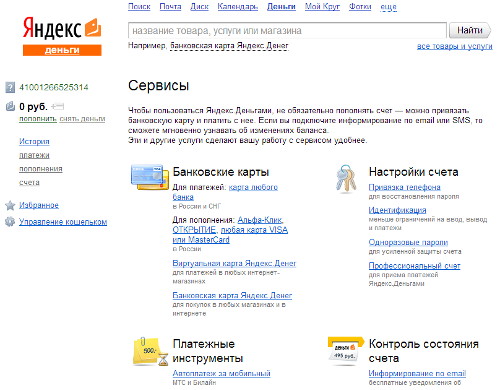Select Деньги in the top navigation
Image resolution: width=500 pixels, height=390 pixels.
click(281, 7)
